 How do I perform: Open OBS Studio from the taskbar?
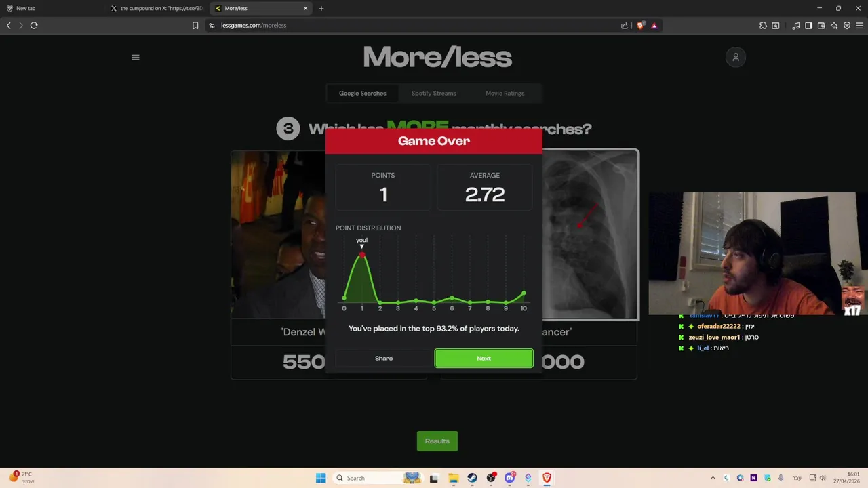click(x=491, y=478)
